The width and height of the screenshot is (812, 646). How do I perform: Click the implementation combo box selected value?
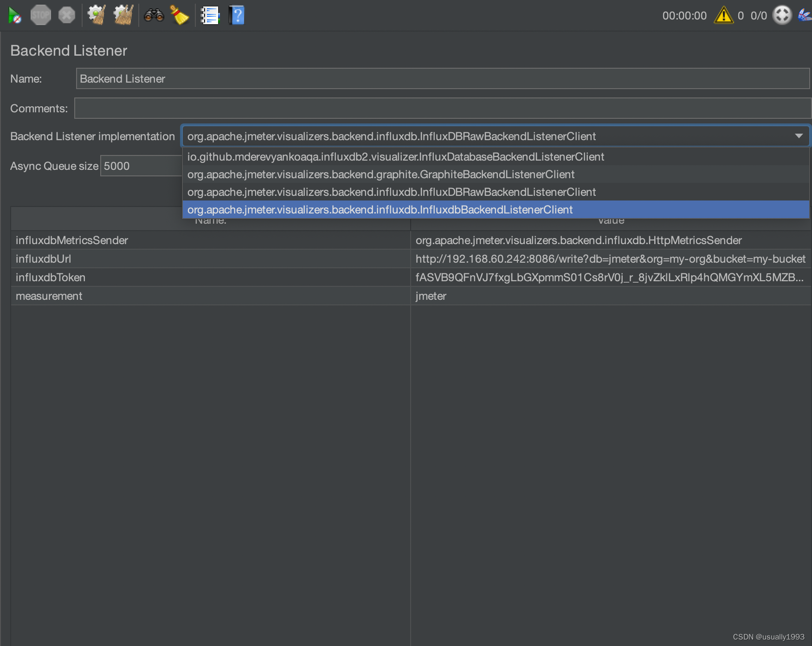point(391,136)
